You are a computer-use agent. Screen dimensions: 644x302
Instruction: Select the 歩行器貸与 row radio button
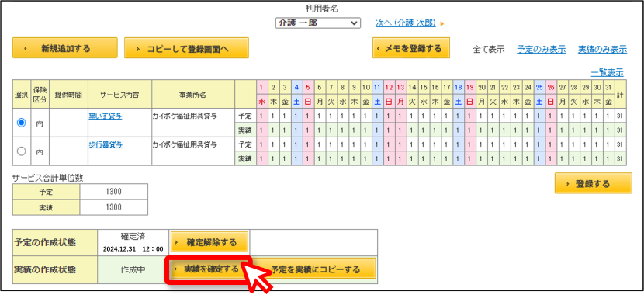point(22,151)
